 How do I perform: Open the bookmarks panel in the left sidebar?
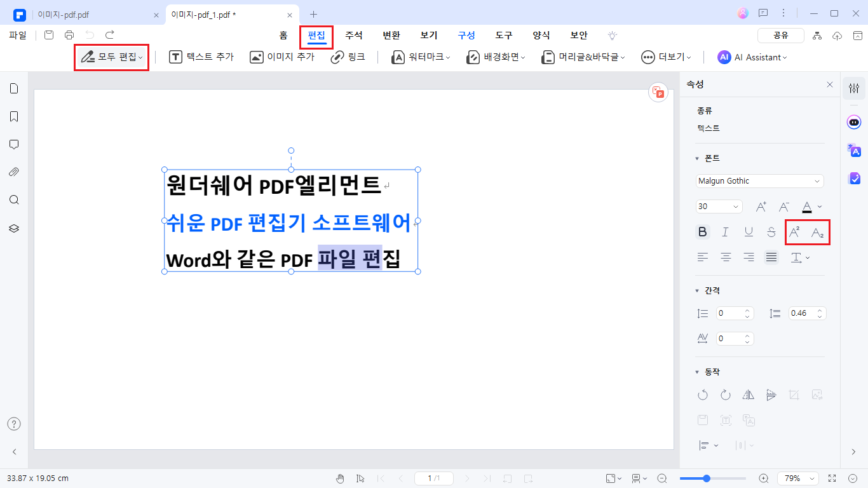(14, 116)
